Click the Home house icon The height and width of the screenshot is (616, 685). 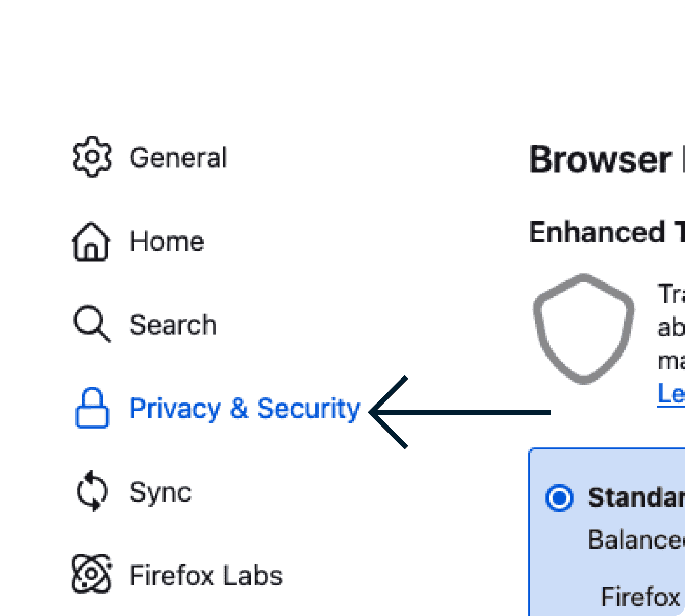point(90,242)
